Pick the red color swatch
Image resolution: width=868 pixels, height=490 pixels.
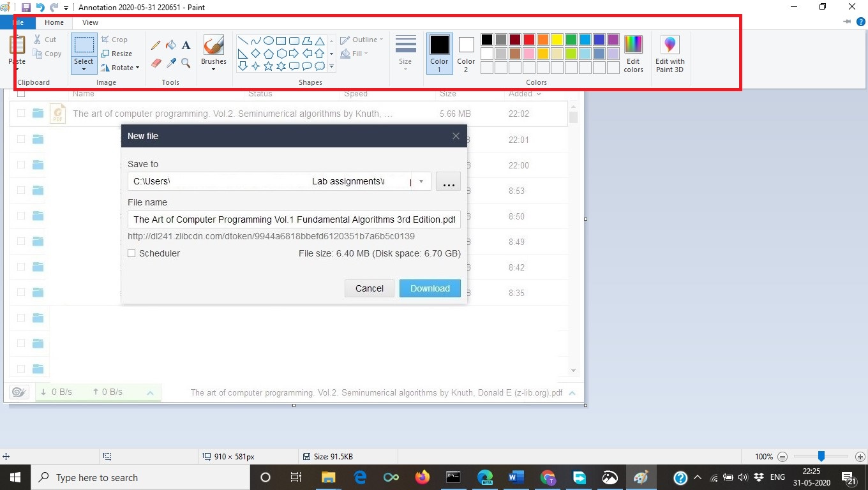pyautogui.click(x=529, y=40)
